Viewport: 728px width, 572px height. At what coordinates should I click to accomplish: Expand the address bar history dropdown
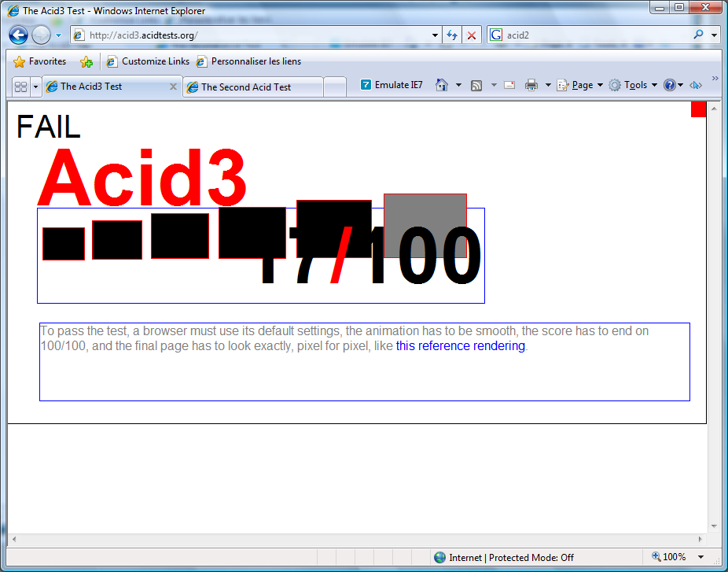click(436, 35)
